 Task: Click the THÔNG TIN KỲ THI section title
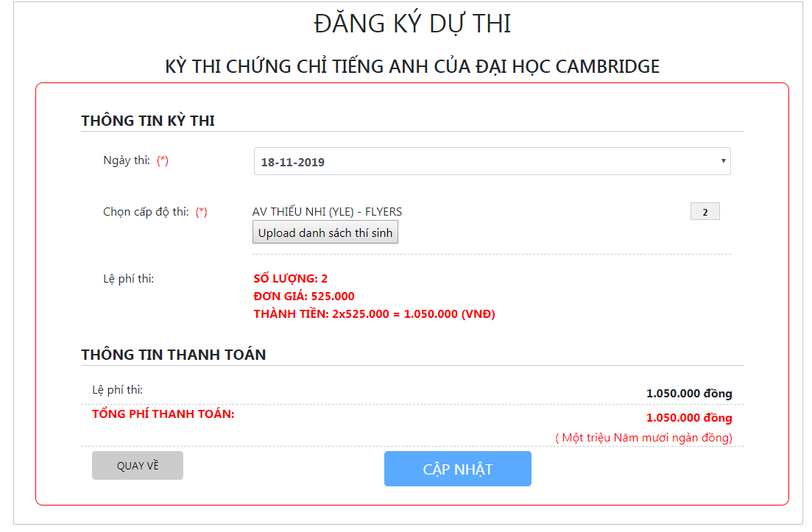click(148, 121)
